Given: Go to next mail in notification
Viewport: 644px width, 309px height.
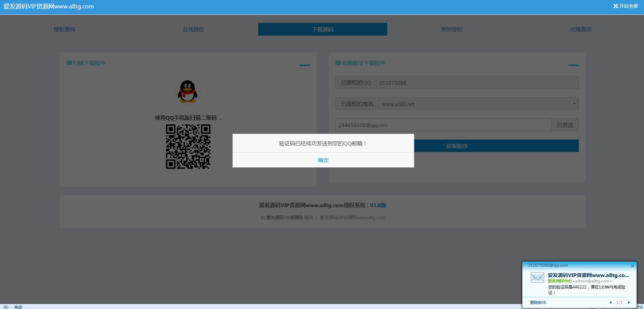Looking at the screenshot, I should click(x=629, y=302).
